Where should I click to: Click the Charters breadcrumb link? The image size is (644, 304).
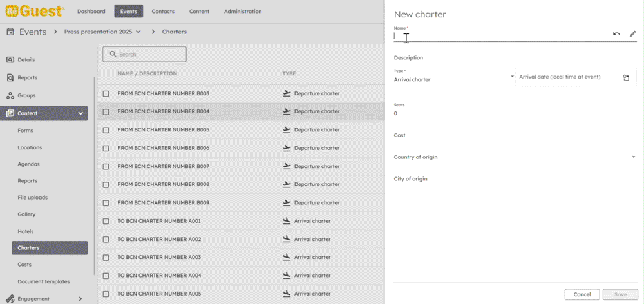174,32
